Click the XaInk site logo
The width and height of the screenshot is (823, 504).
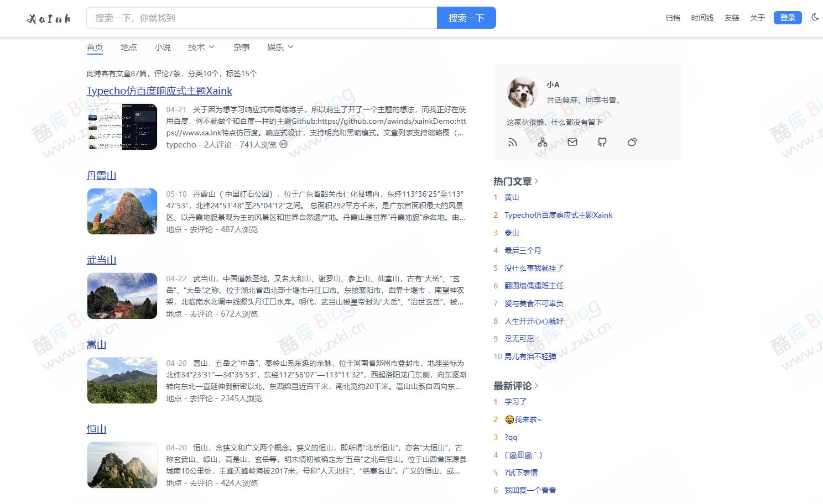48,18
